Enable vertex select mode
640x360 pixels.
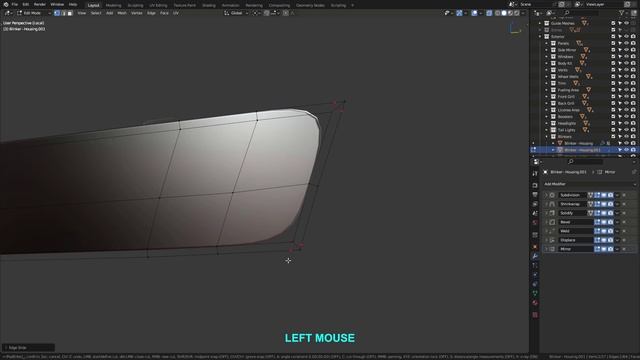(x=57, y=13)
